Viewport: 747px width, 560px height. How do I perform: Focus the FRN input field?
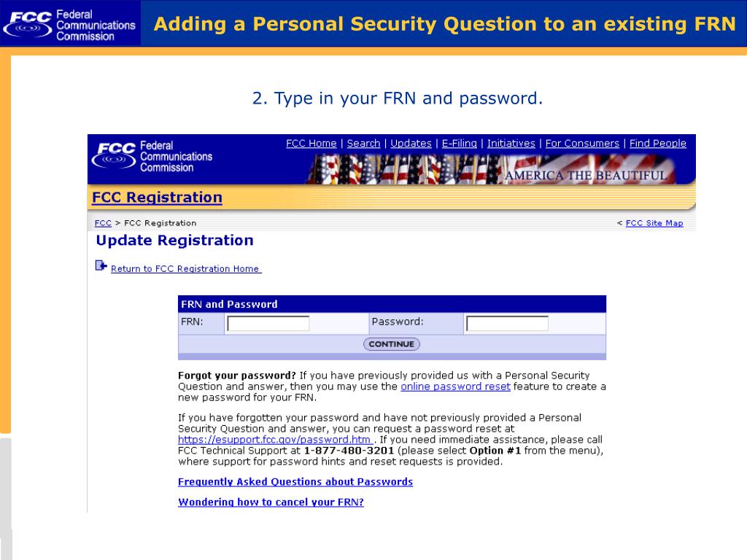pyautogui.click(x=268, y=323)
